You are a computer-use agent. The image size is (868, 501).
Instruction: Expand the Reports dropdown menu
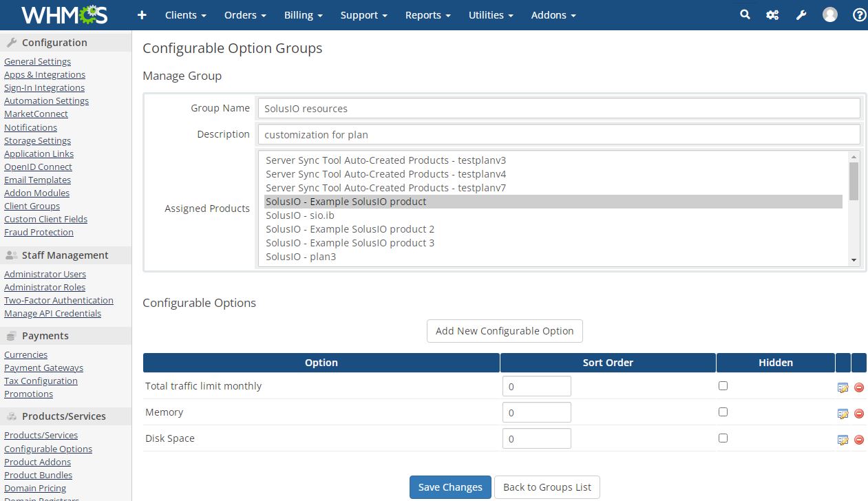(428, 14)
